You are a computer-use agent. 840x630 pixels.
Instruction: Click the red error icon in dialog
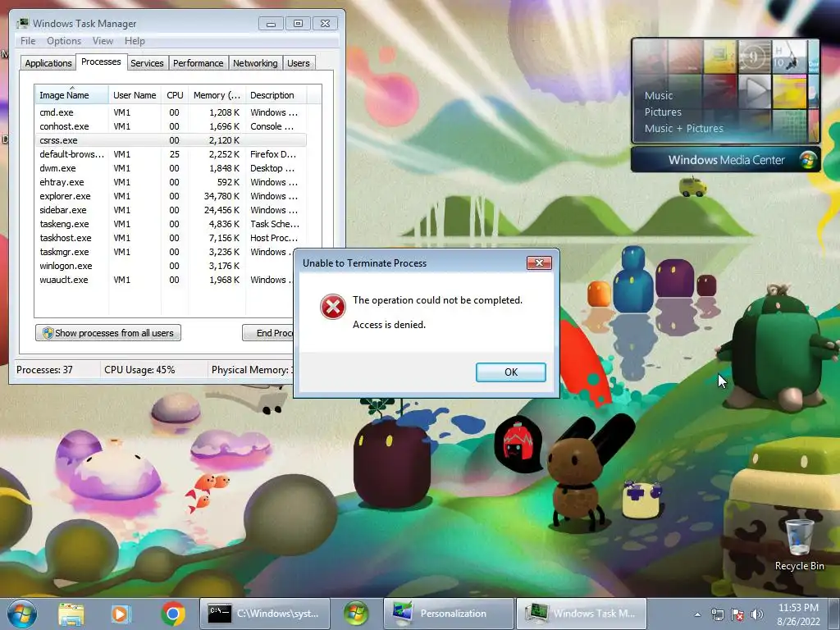tap(333, 307)
